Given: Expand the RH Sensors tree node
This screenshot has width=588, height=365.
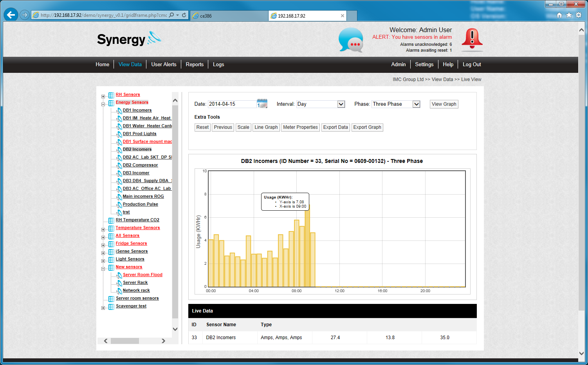Looking at the screenshot, I should pyautogui.click(x=103, y=96).
